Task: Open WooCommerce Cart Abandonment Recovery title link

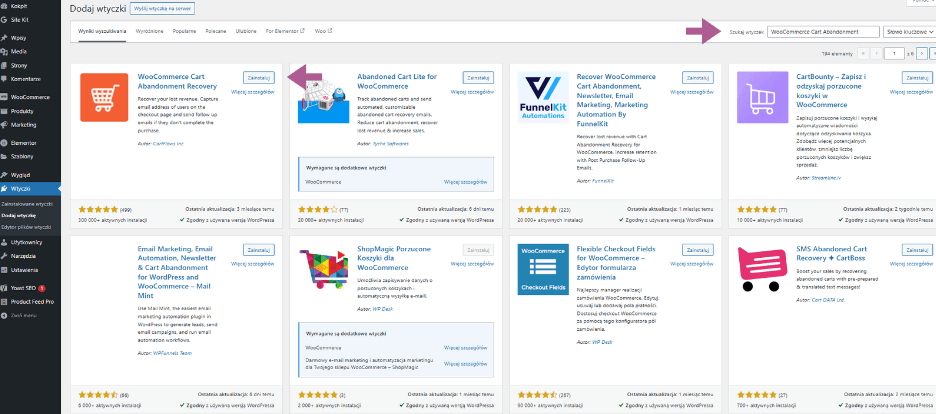Action: pyautogui.click(x=177, y=81)
